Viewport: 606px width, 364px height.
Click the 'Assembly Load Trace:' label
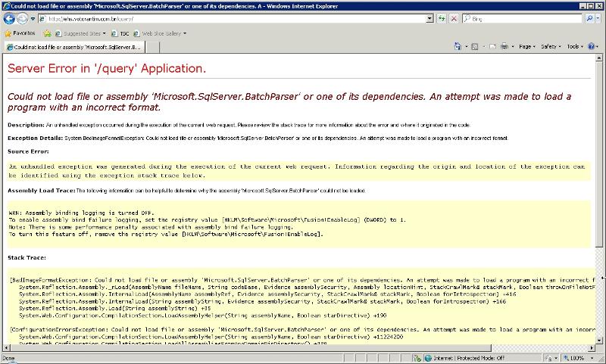click(41, 191)
